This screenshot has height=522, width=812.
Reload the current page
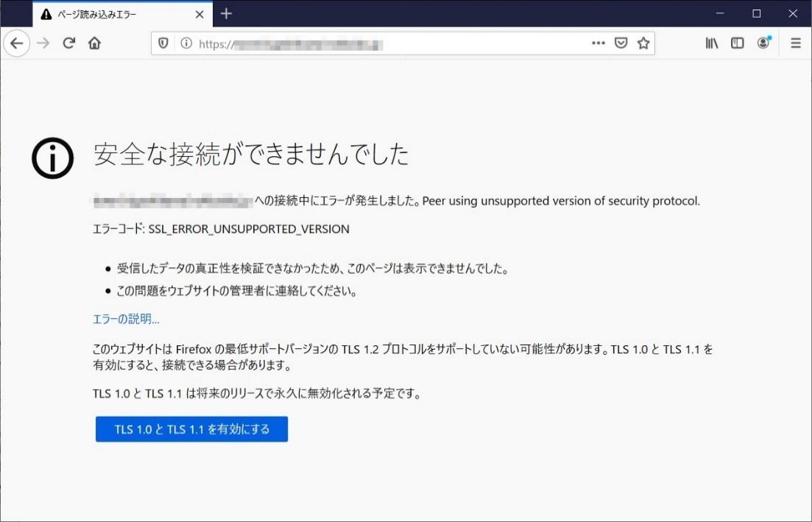(69, 43)
